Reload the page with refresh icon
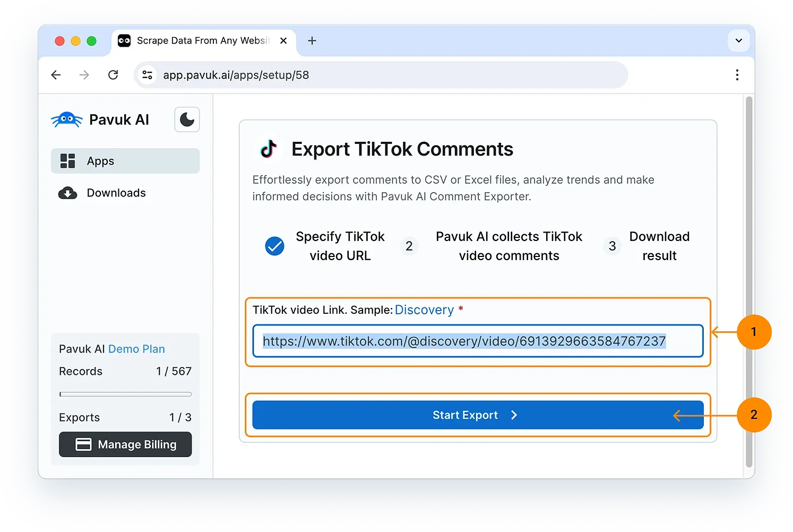Viewport: 793px width, 532px height. tap(113, 75)
